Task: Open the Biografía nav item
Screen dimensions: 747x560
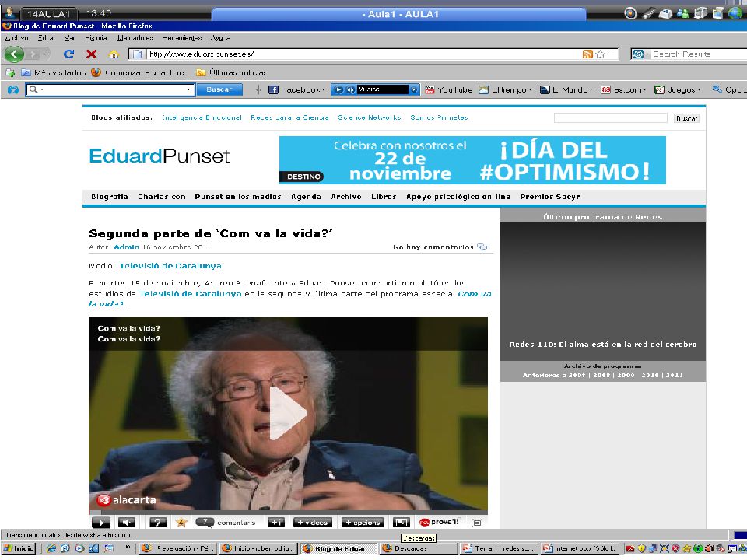Action: [x=110, y=197]
